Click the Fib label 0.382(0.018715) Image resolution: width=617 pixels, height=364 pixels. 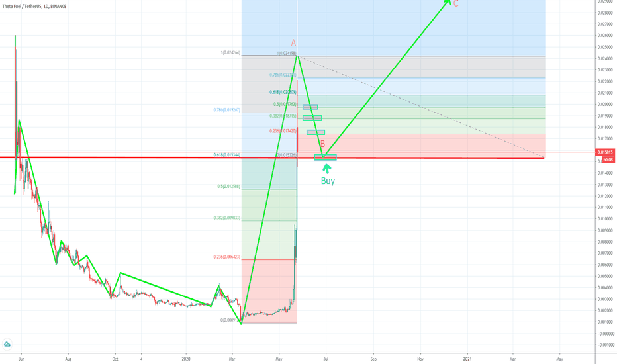(x=283, y=116)
